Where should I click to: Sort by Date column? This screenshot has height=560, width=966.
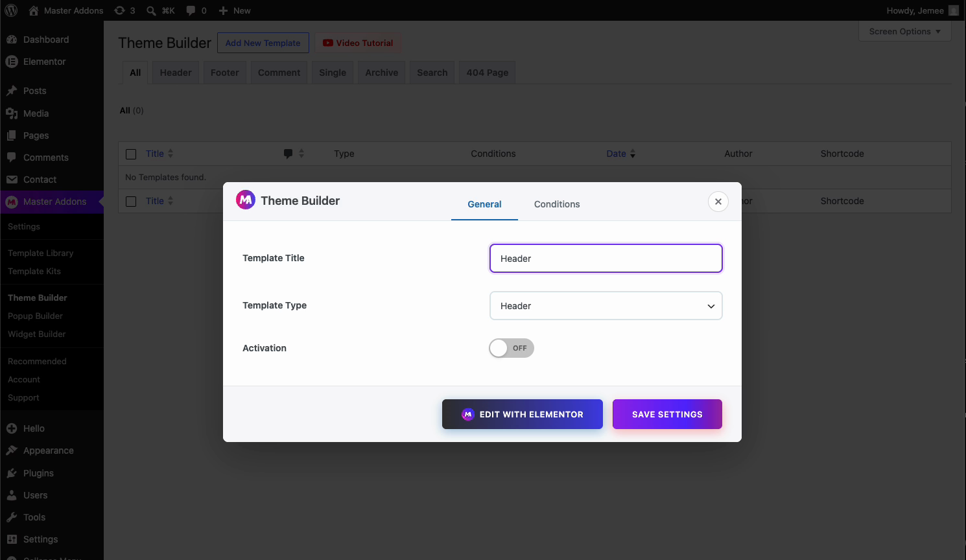(621, 154)
